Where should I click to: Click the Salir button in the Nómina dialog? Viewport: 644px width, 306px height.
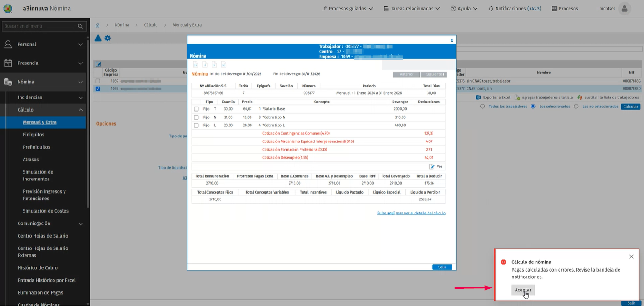click(x=442, y=267)
